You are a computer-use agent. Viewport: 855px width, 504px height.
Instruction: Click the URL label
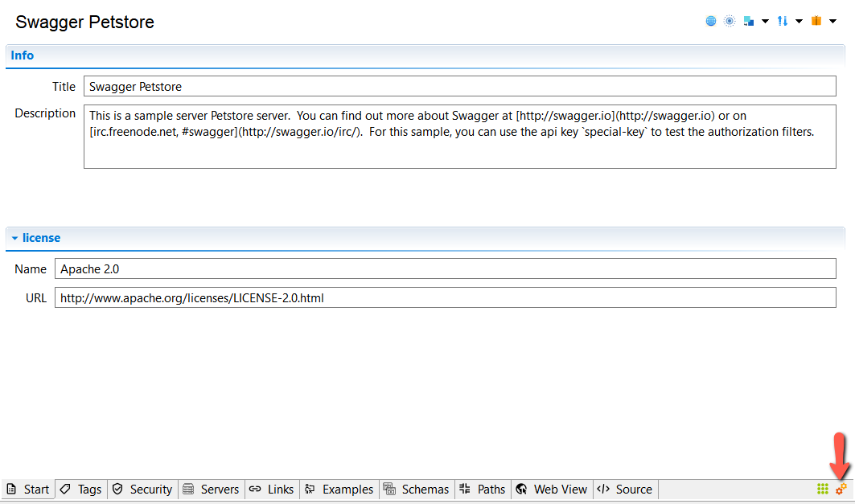coord(36,298)
